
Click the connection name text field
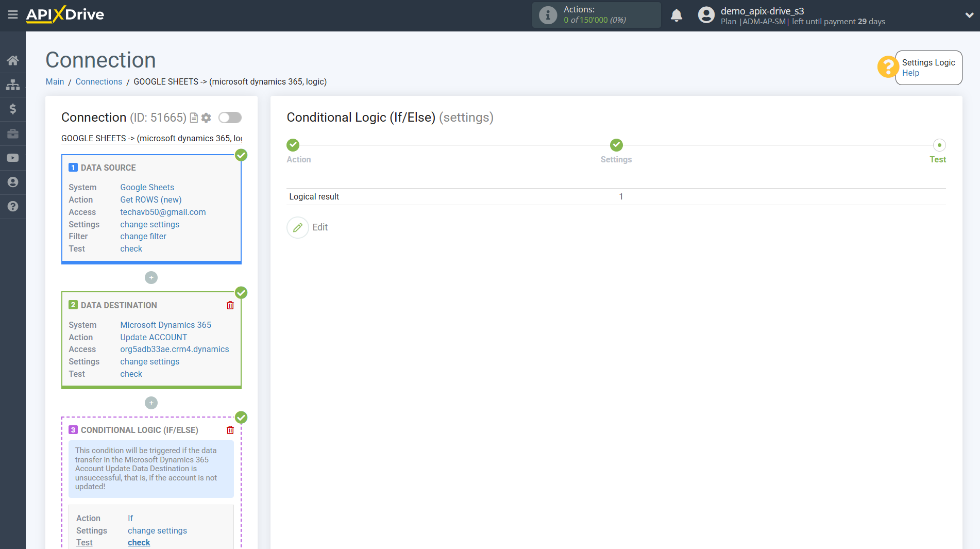pyautogui.click(x=151, y=139)
